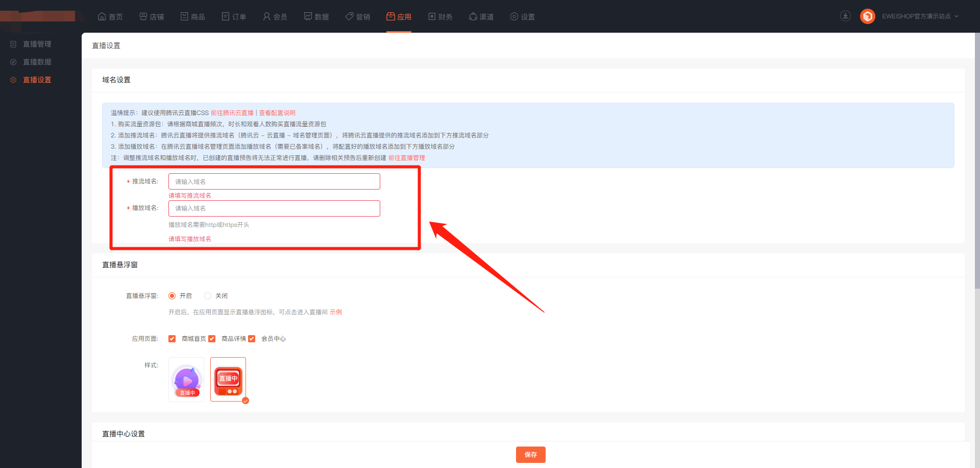Choose the red TV 直播中 icon style
The width and height of the screenshot is (980, 468).
[228, 380]
